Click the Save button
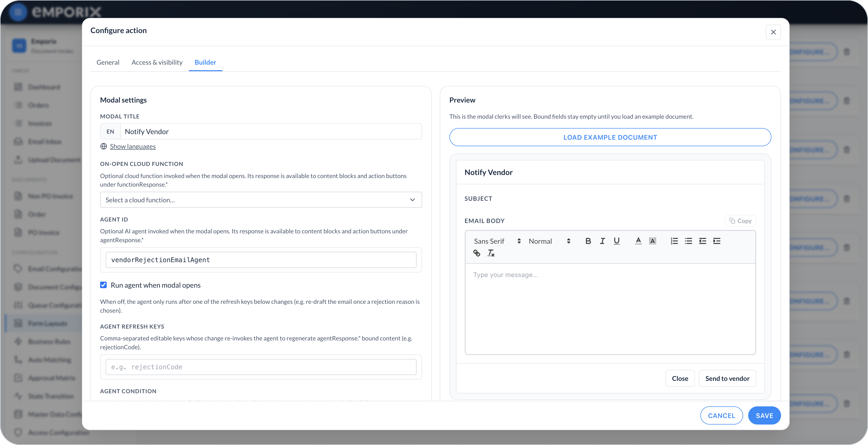 point(764,415)
